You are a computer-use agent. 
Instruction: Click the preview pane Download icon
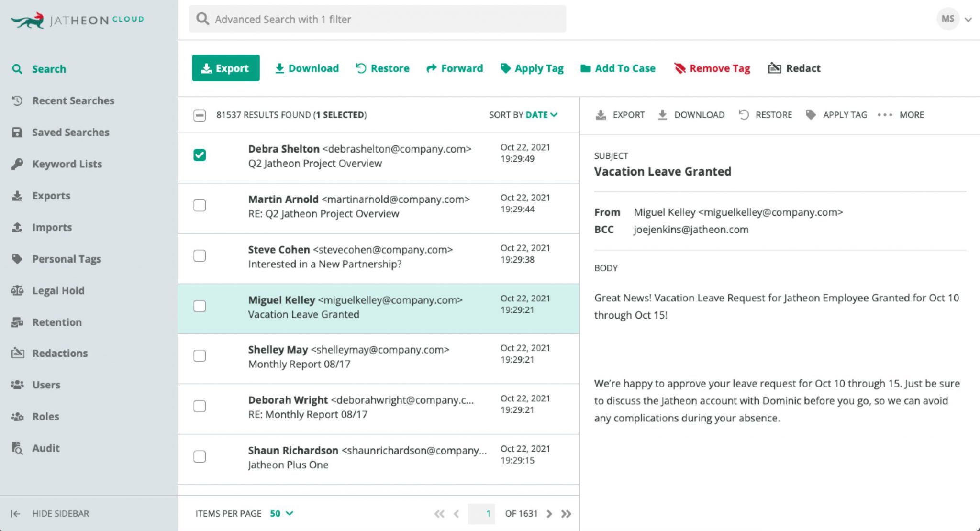[662, 115]
